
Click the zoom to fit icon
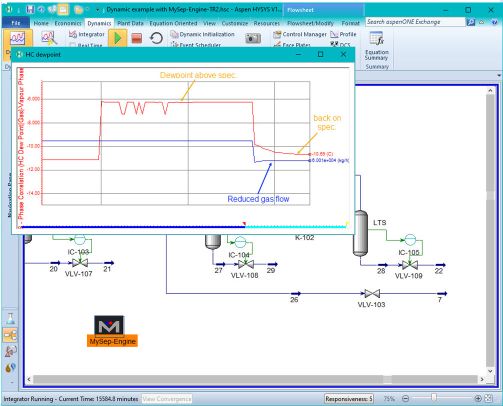pyautogui.click(x=488, y=398)
